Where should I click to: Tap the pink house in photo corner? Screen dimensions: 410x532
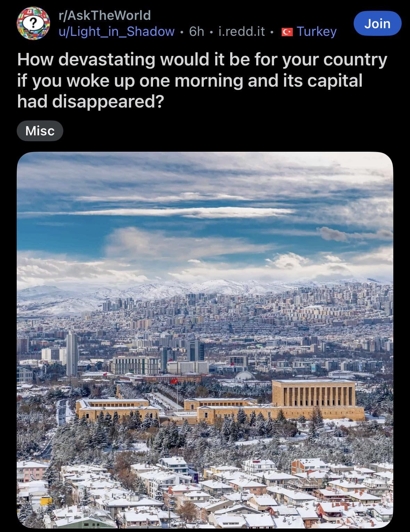click(x=31, y=471)
